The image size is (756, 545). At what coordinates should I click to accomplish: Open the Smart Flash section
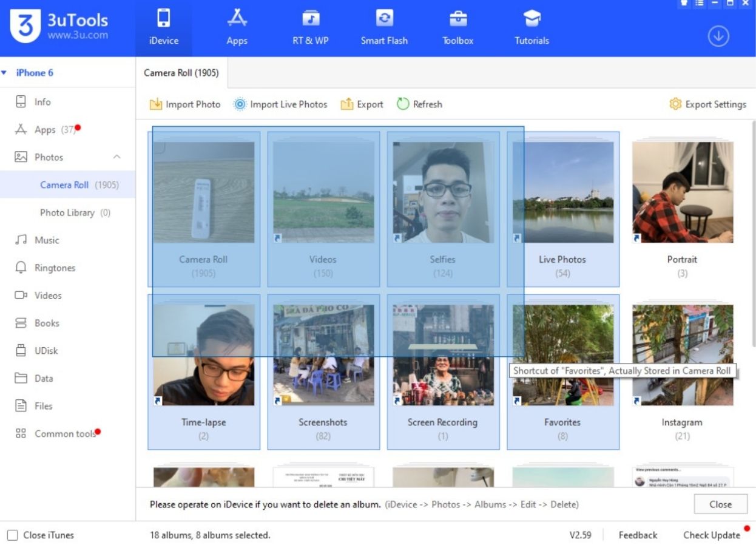(384, 28)
